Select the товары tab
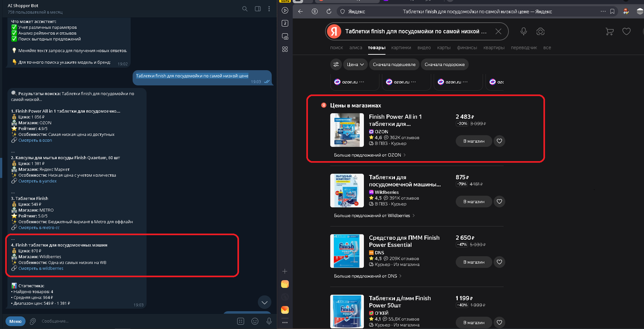644x329 pixels. pos(377,48)
